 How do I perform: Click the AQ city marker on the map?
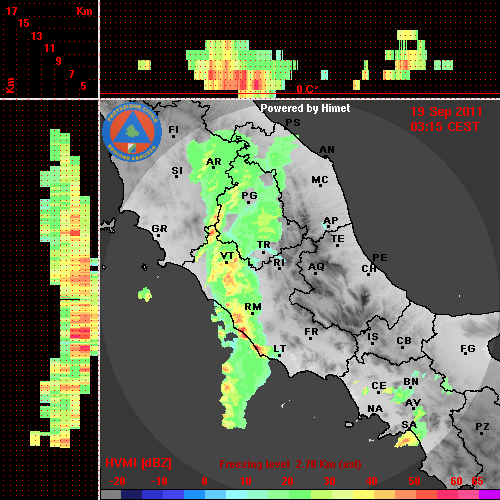tap(315, 273)
